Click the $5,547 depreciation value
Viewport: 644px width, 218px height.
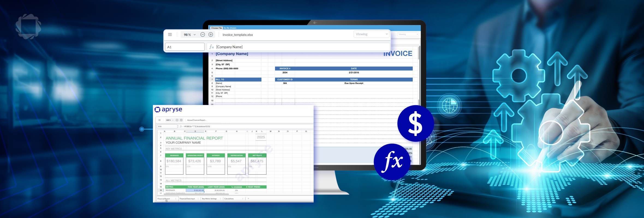236,161
